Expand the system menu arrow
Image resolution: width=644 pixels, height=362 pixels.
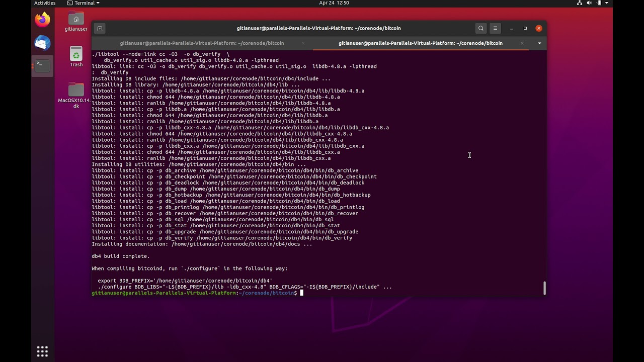point(606,3)
